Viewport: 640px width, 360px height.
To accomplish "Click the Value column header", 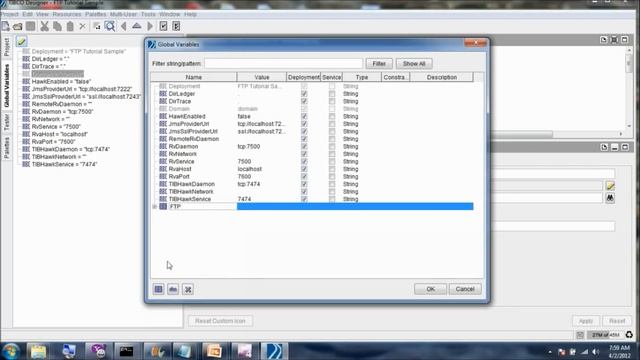I will pyautogui.click(x=262, y=77).
